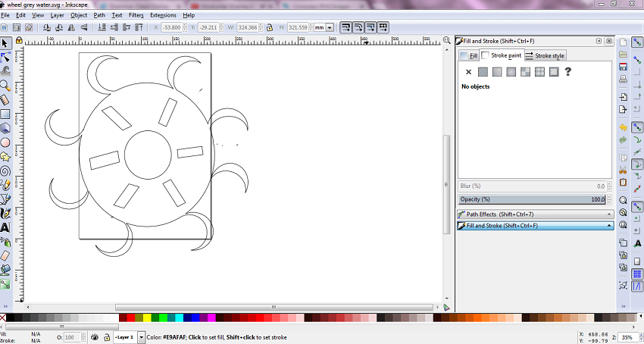Select the 3D Box tool
Screen dimensions: 644x344
click(5, 128)
